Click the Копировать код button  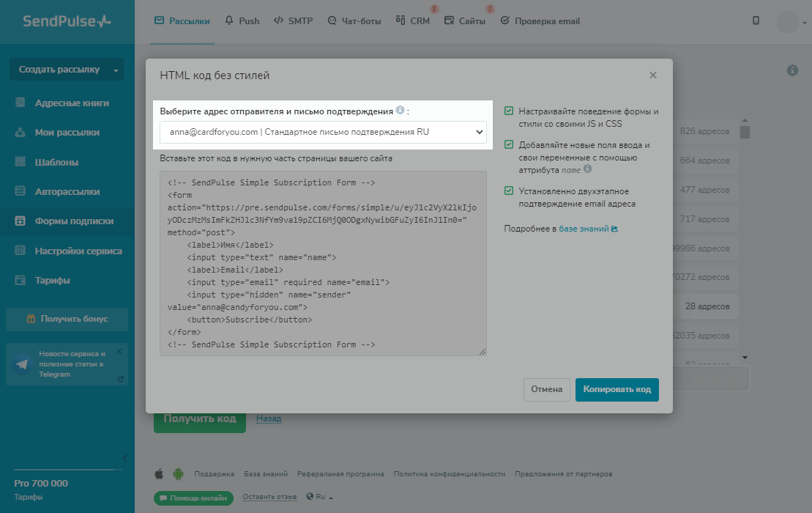coord(617,390)
